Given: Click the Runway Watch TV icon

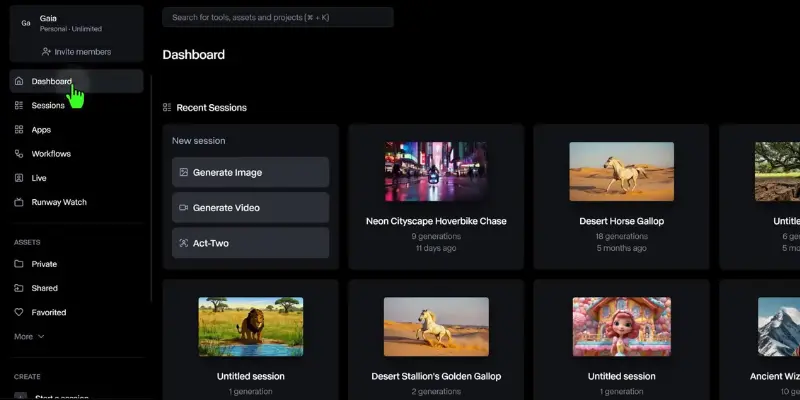Looking at the screenshot, I should pyautogui.click(x=19, y=202).
